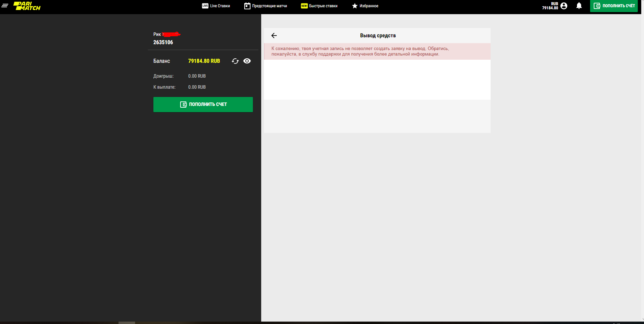Click the account ID 2635106
This screenshot has height=324, width=644.
[163, 42]
